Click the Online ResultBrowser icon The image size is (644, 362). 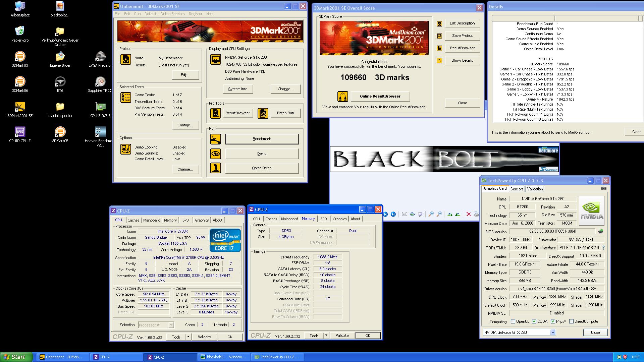tap(342, 97)
